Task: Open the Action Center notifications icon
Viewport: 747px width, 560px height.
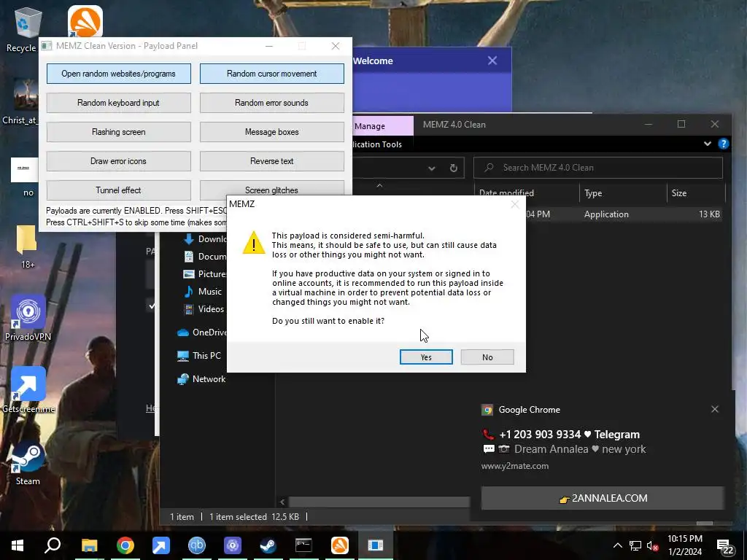Action: tap(724, 546)
